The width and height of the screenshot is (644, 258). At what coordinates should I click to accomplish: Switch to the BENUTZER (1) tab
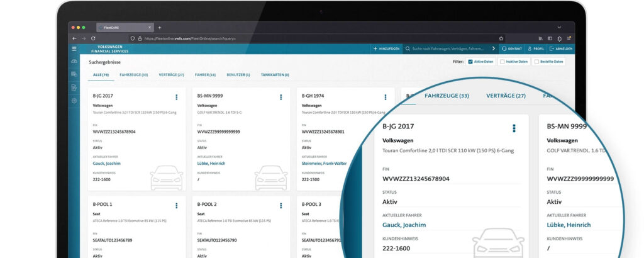coord(238,75)
